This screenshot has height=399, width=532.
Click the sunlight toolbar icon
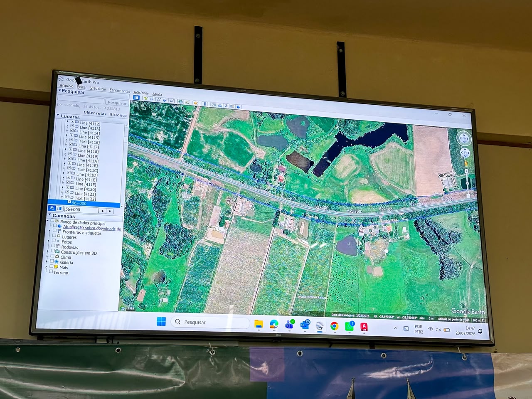187,102
